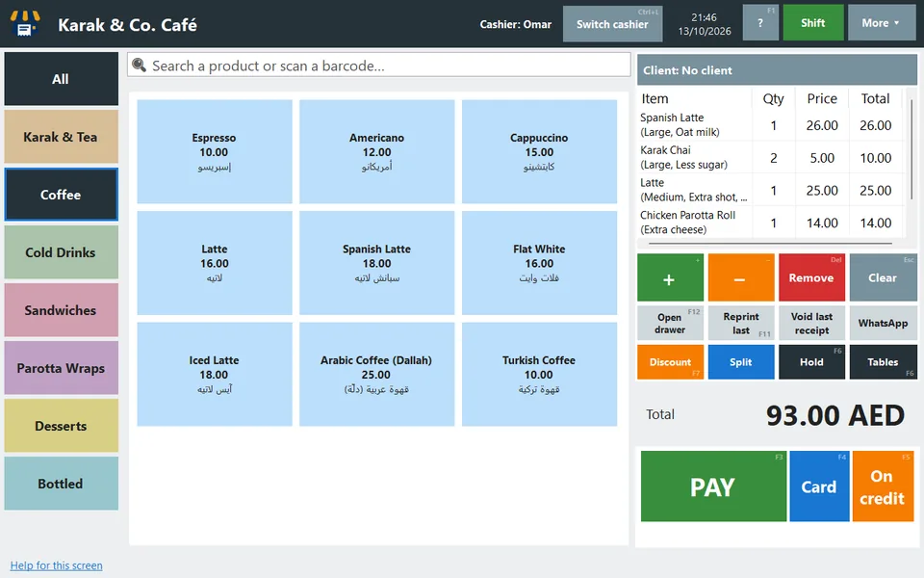Click the magnifier icon in search bar
This screenshot has width=924, height=578.
click(139, 65)
